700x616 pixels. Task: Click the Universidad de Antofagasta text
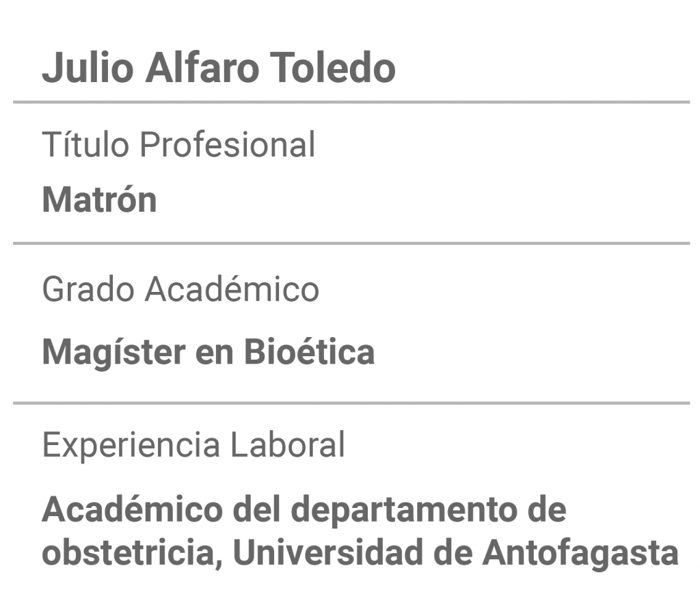tap(456, 552)
